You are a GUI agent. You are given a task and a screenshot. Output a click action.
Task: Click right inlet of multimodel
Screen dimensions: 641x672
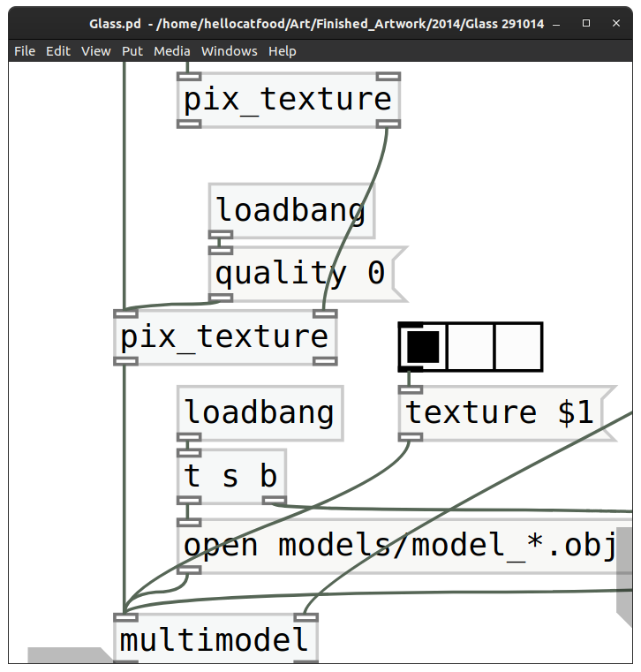click(305, 617)
